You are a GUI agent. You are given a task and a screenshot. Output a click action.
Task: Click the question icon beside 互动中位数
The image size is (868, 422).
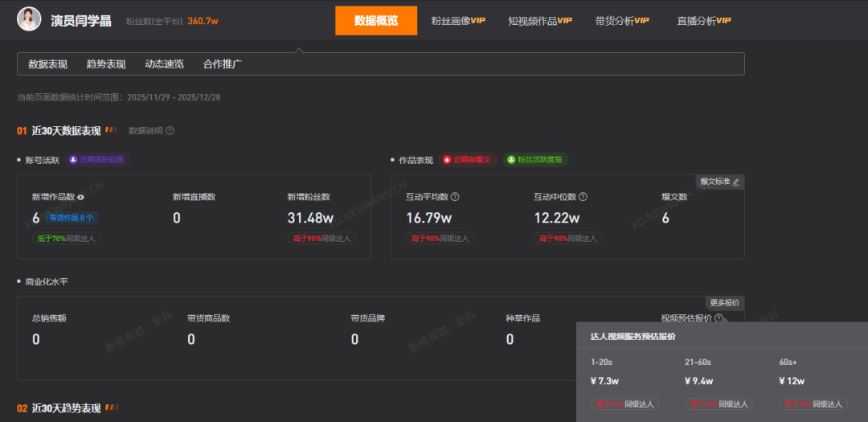coord(583,197)
